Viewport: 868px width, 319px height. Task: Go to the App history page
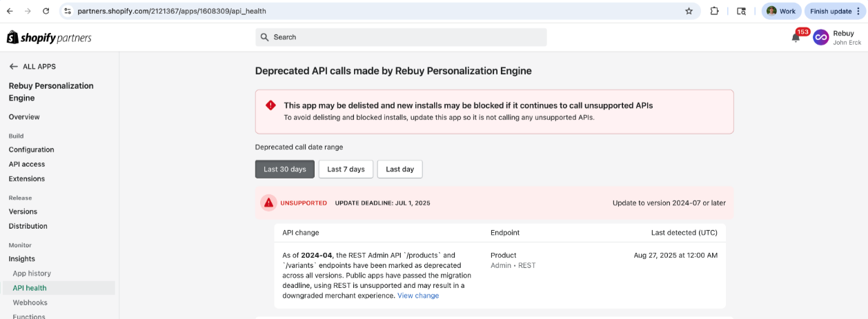click(x=32, y=274)
